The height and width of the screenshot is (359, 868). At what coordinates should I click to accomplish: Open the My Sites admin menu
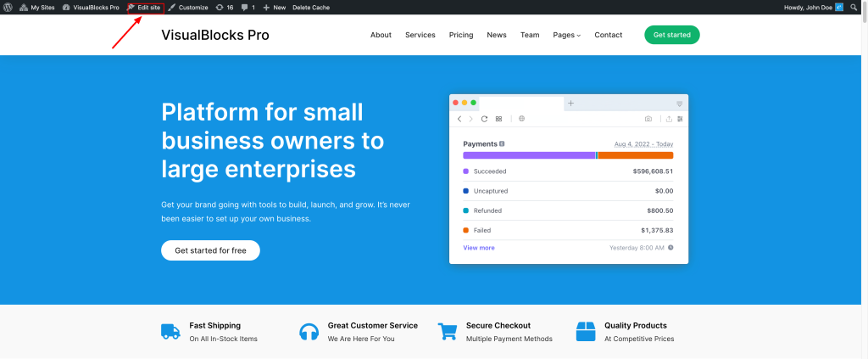click(x=37, y=7)
